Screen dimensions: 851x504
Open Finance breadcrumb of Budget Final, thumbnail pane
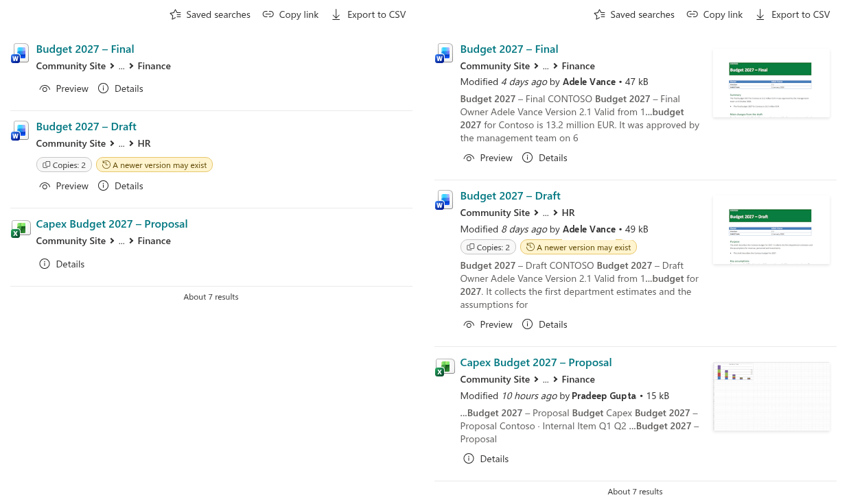point(579,66)
